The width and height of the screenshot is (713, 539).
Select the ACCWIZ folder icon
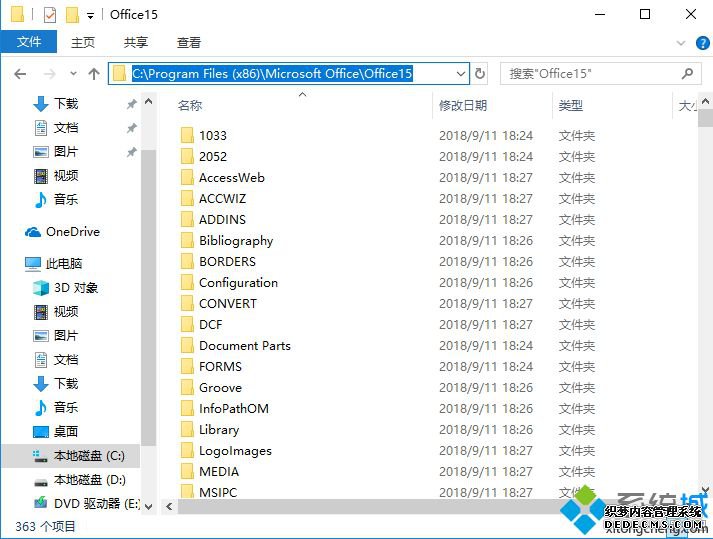point(187,198)
